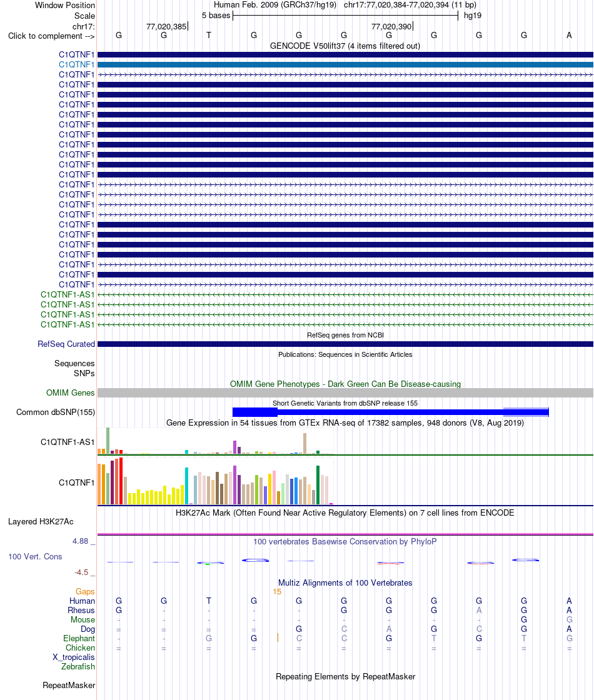This screenshot has width=594, height=700.
Task: Open 'Publications: Sequences in Scientific Articles' title
Action: 345,354
